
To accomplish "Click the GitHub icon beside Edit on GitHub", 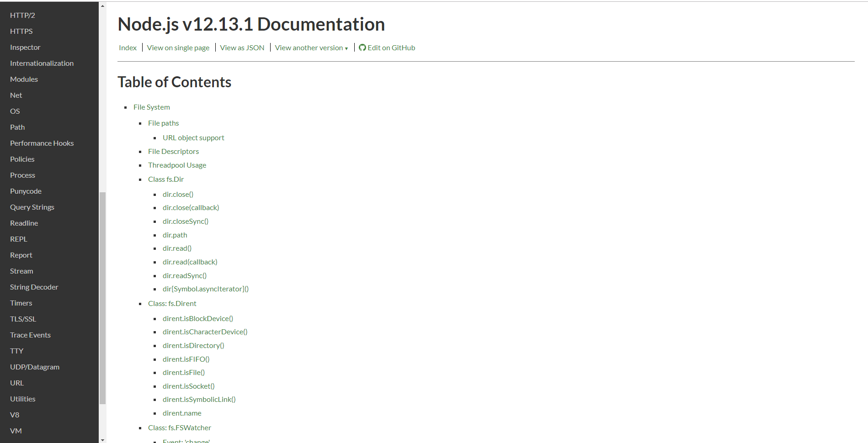I will [362, 48].
